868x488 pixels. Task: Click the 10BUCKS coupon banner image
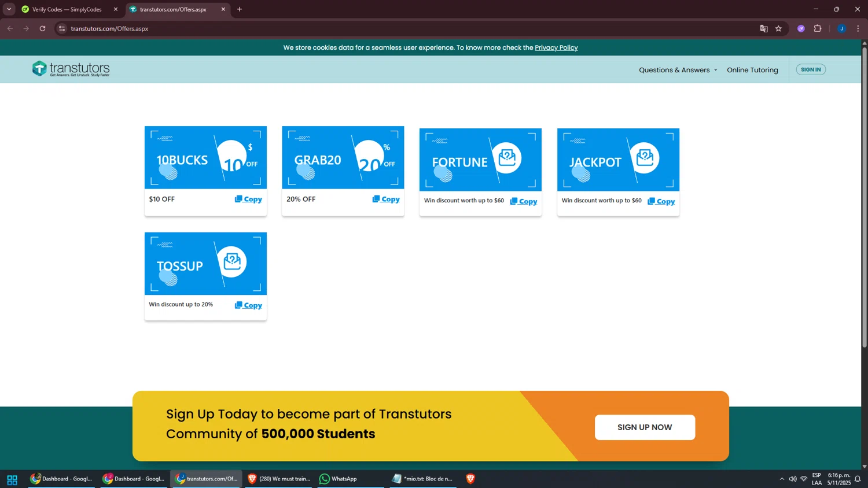(205, 157)
